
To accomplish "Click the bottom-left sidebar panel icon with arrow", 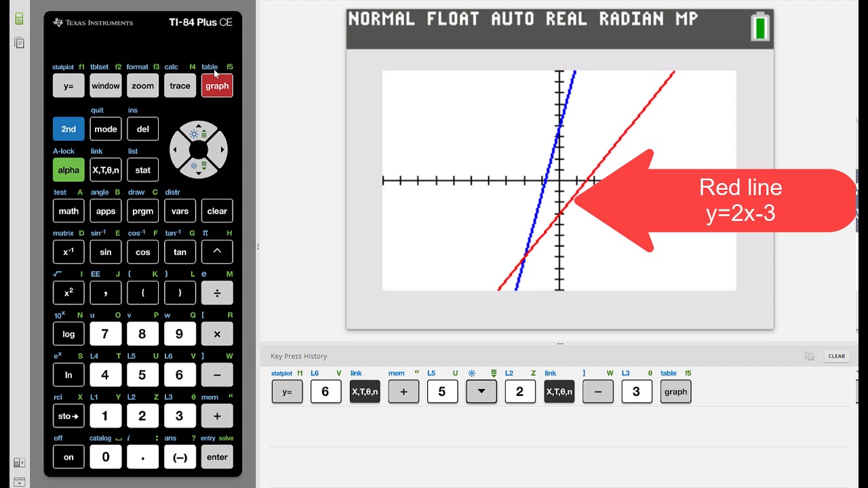I will (x=19, y=463).
